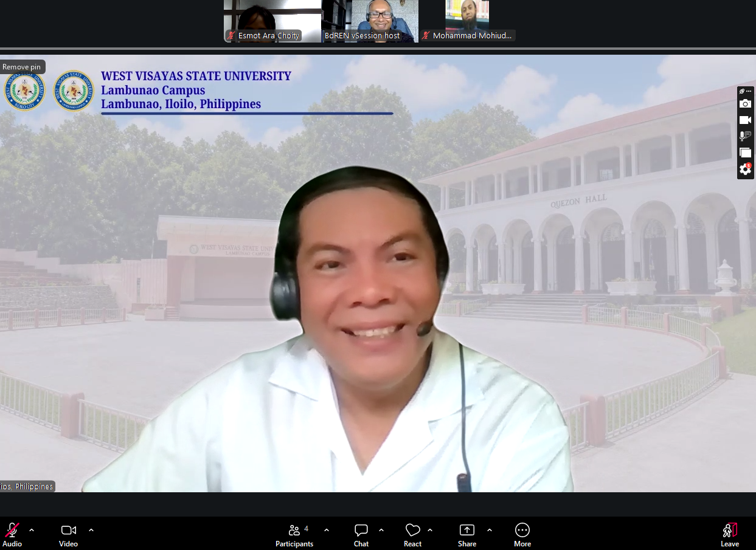Expand React options arrow
The image size is (756, 550).
click(x=430, y=530)
